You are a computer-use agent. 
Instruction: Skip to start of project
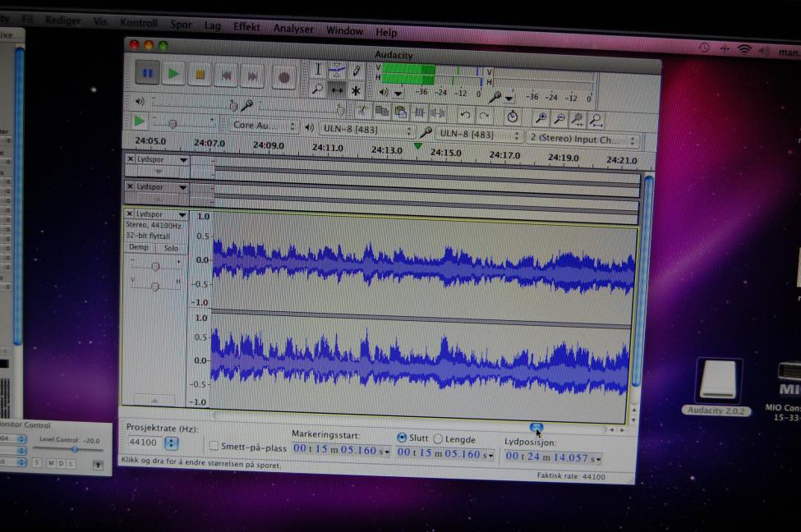[x=226, y=76]
